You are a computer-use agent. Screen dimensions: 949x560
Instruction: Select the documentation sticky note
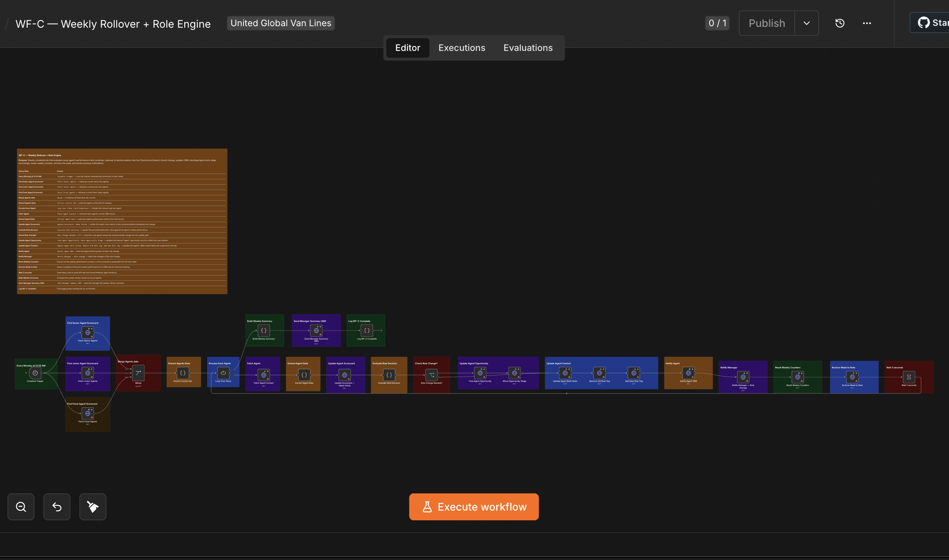click(122, 221)
